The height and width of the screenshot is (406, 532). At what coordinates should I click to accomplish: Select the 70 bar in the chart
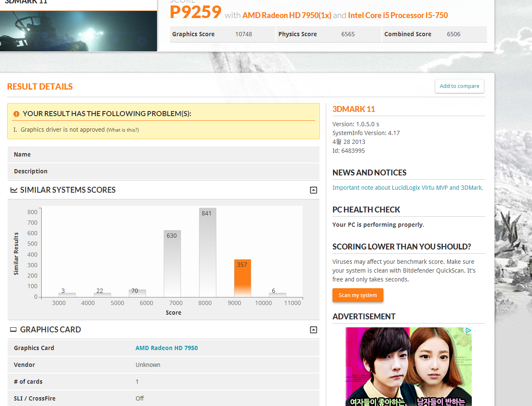(137, 293)
